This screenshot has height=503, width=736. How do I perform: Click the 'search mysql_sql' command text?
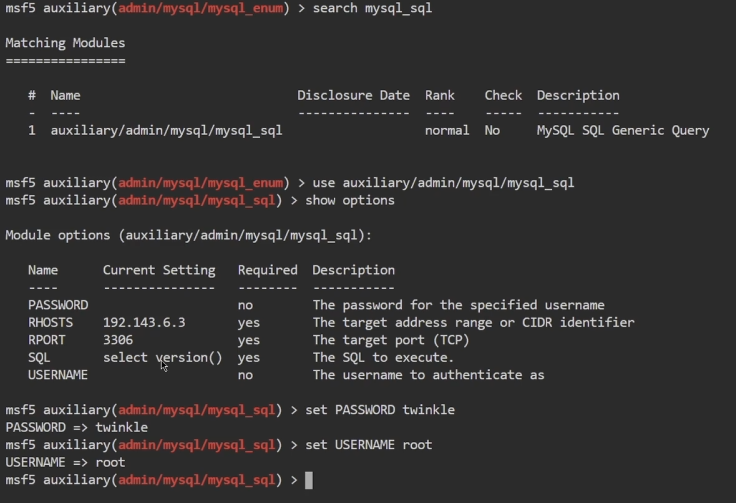click(373, 8)
